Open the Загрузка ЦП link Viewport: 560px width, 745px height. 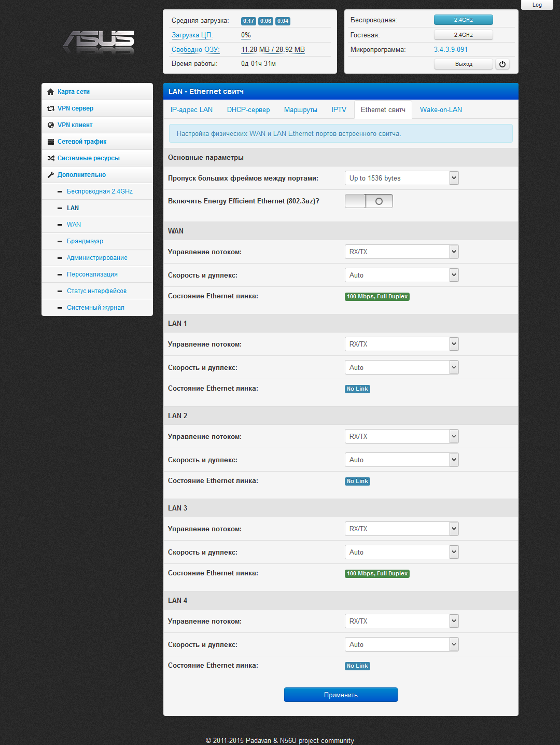192,35
